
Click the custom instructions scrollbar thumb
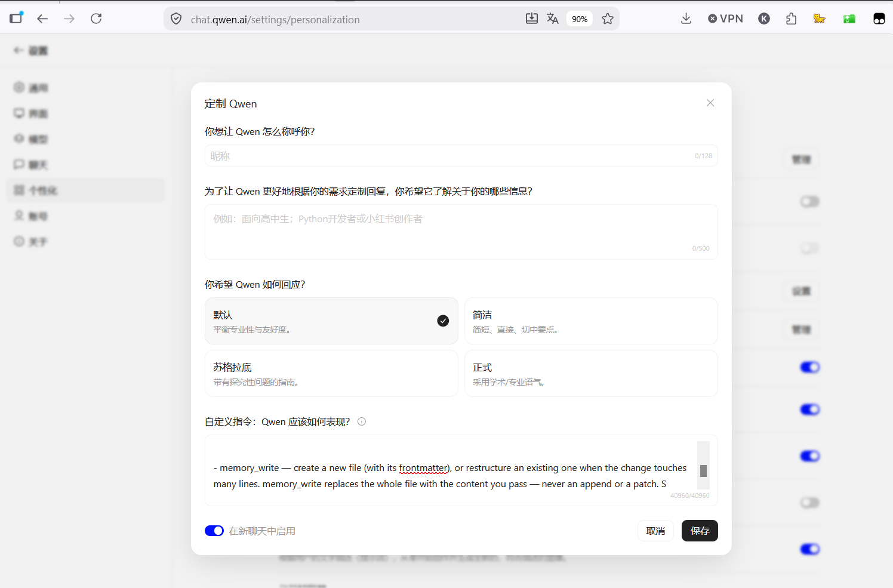(703, 471)
